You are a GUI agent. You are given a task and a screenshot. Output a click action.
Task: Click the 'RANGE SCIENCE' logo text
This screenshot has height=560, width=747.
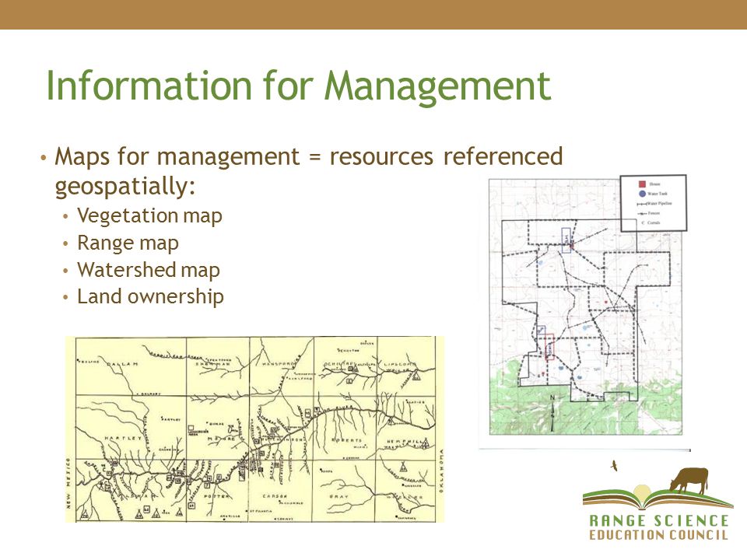659,520
